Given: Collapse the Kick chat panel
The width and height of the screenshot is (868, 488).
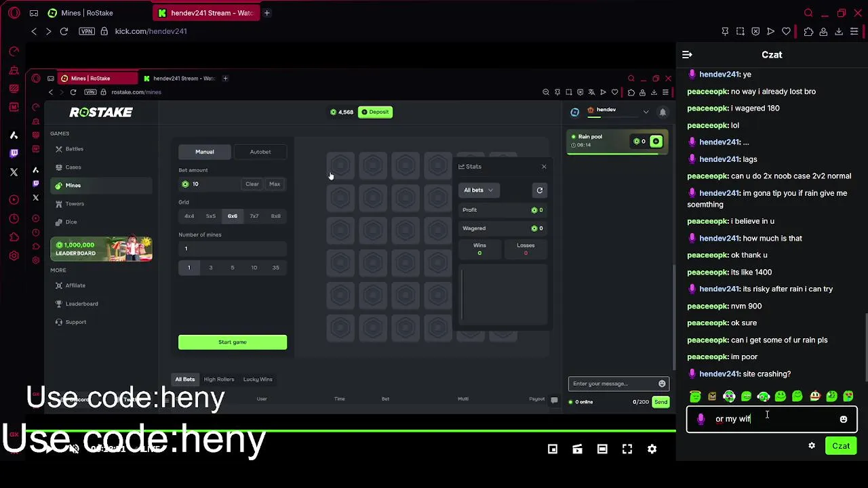Looking at the screenshot, I should [x=687, y=55].
